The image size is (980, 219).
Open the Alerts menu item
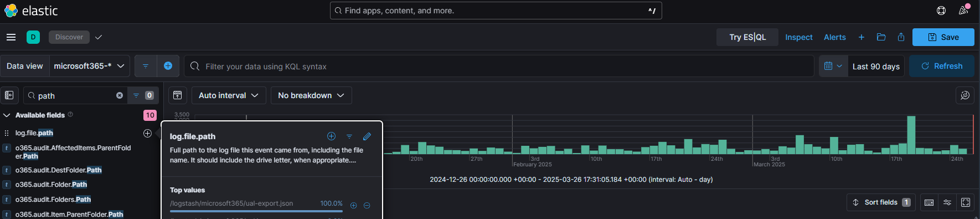[x=835, y=37]
